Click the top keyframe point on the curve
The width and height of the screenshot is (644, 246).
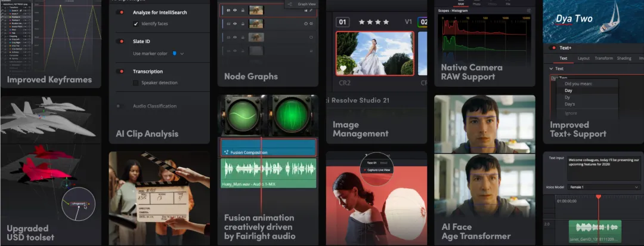pos(60,6)
